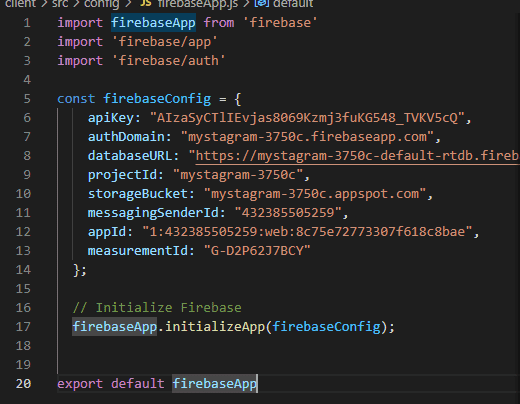Click the measurementId value G-D2P62J7BCY
520x404 pixels.
[257, 251]
